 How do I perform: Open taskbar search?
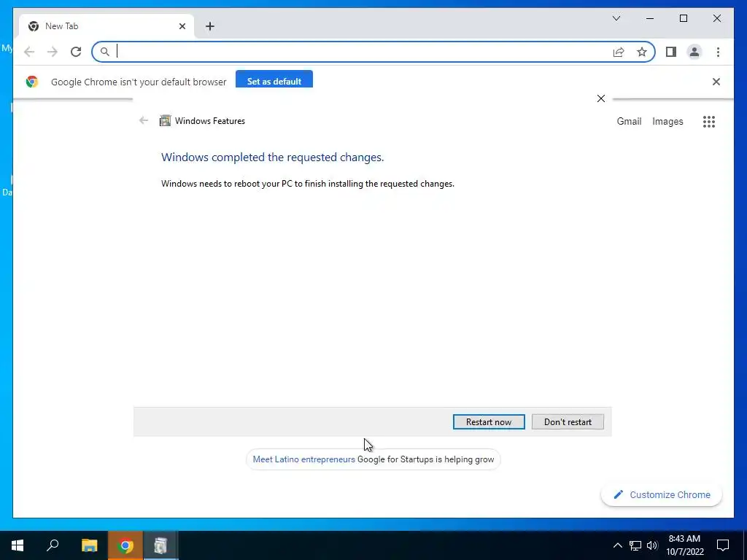click(53, 545)
